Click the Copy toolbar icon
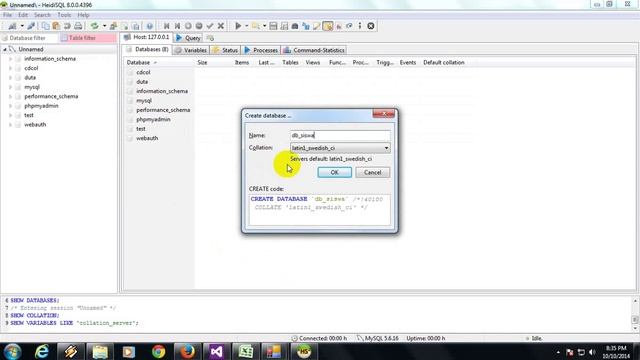 coord(45,26)
